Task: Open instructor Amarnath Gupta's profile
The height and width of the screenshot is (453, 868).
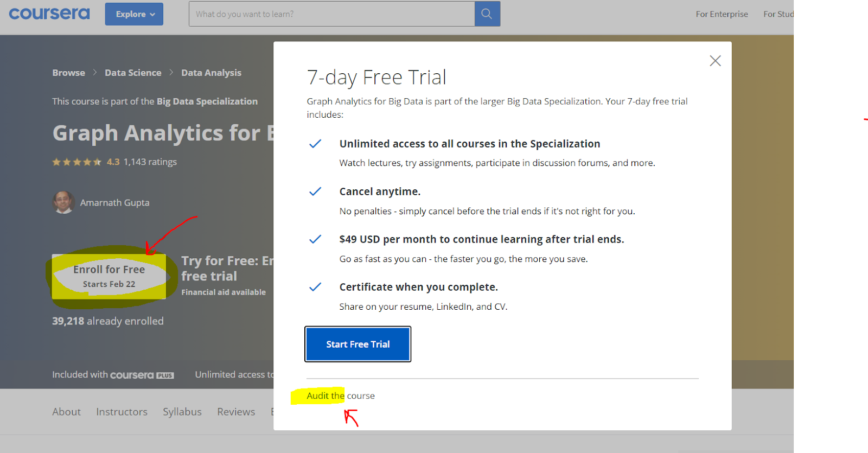Action: click(114, 202)
